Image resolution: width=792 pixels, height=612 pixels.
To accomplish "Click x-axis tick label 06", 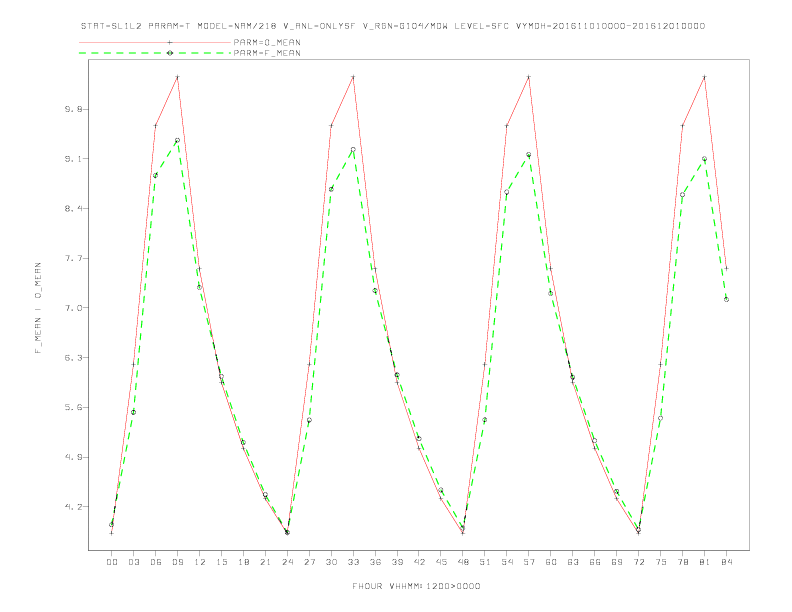I will pos(156,562).
